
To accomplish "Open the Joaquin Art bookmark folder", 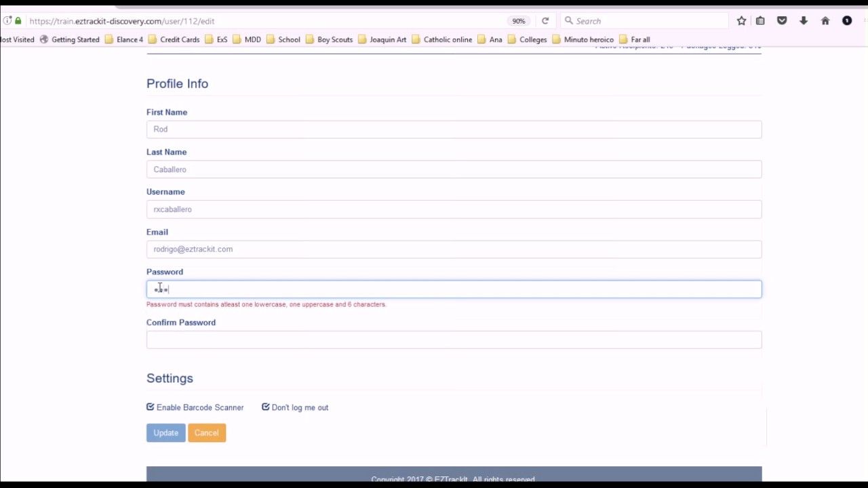I will (x=382, y=39).
